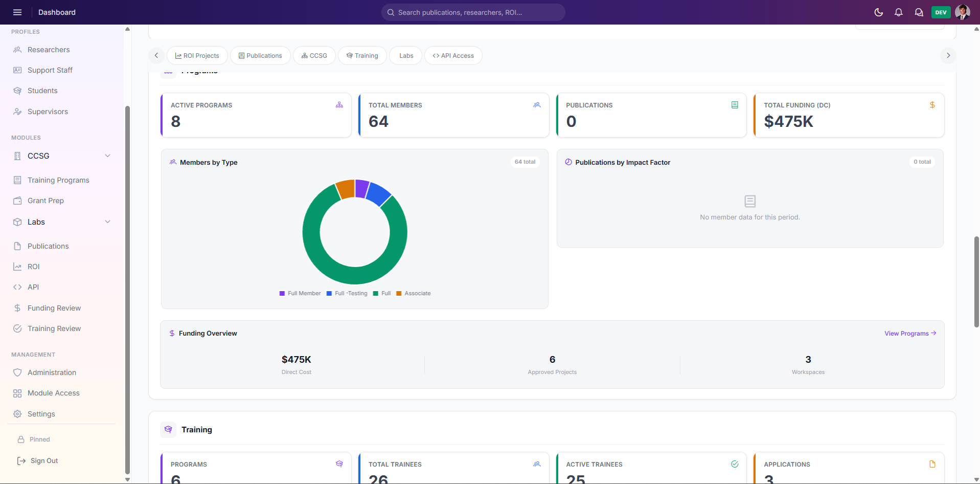Open Module Access in the sidebar

(x=54, y=393)
